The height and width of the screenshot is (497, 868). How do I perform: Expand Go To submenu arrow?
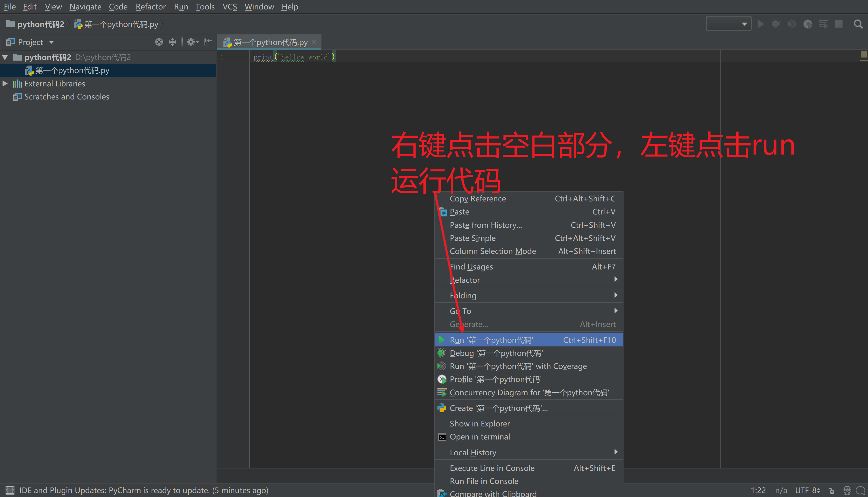616,311
